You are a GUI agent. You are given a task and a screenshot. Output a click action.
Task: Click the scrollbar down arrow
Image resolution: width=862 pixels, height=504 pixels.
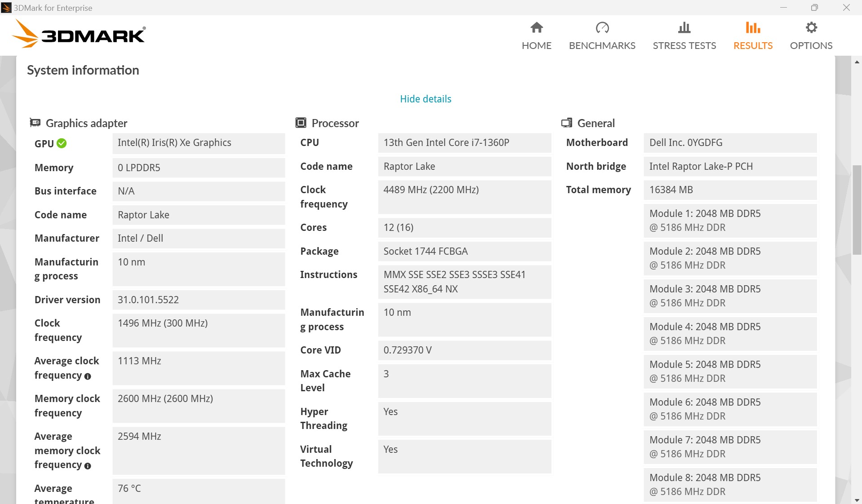click(857, 500)
